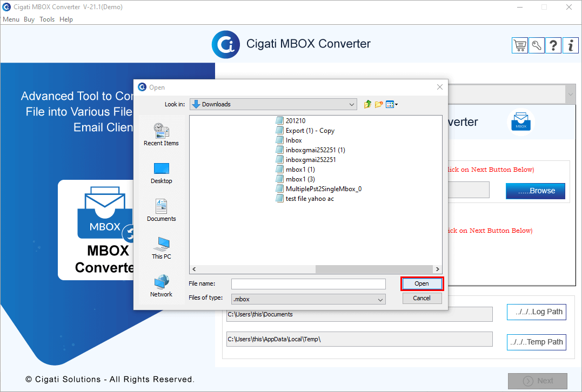The width and height of the screenshot is (582, 392).
Task: Go up one folder level icon
Action: tap(367, 104)
